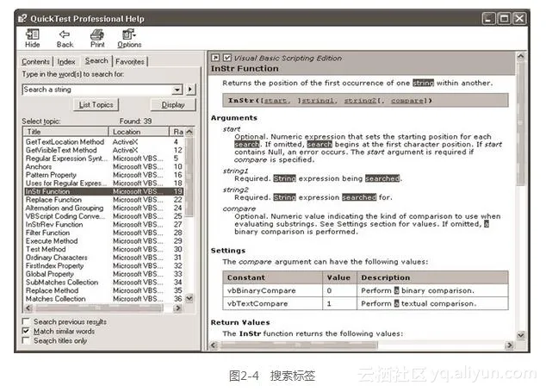
Task: Select Test Method topic
Action: click(46, 250)
